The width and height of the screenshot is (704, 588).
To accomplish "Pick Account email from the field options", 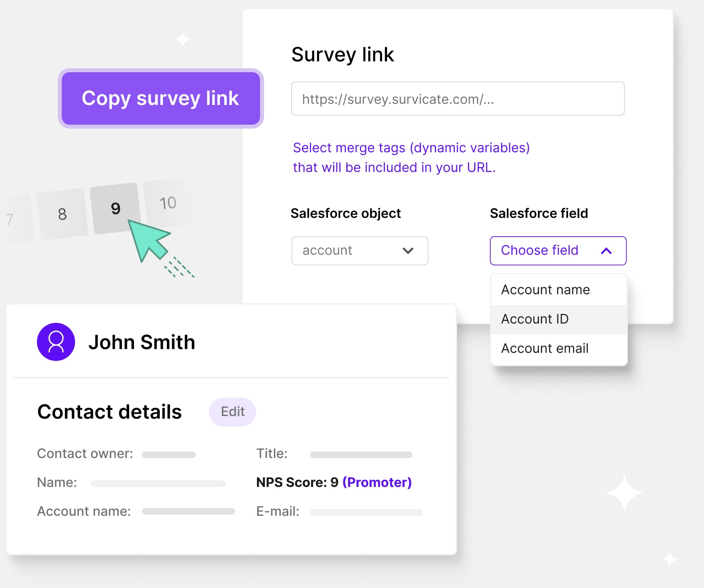I will tap(545, 348).
